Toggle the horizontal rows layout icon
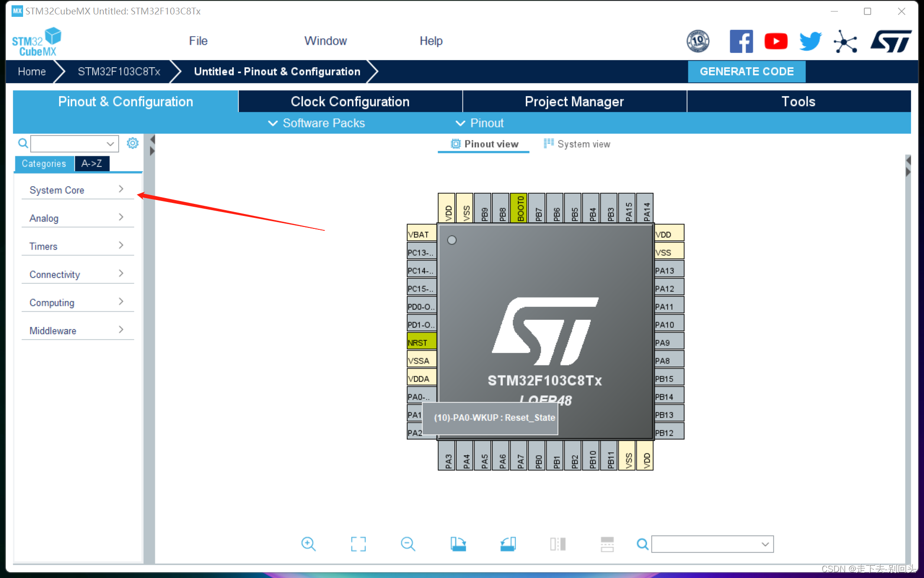 [x=607, y=544]
